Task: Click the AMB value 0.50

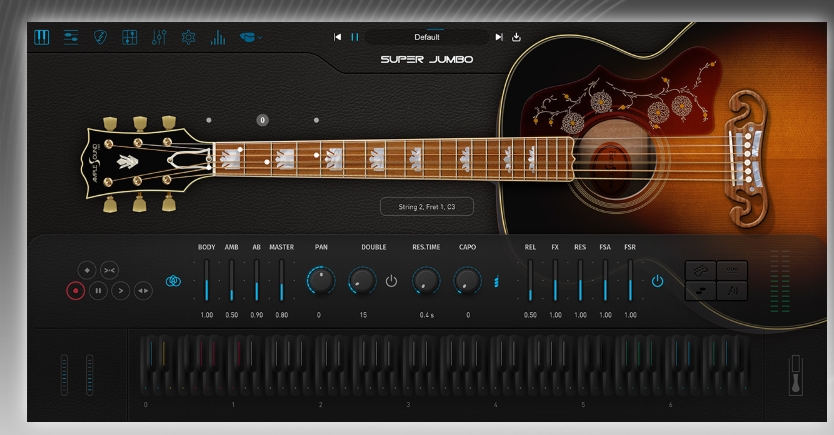Action: point(231,315)
